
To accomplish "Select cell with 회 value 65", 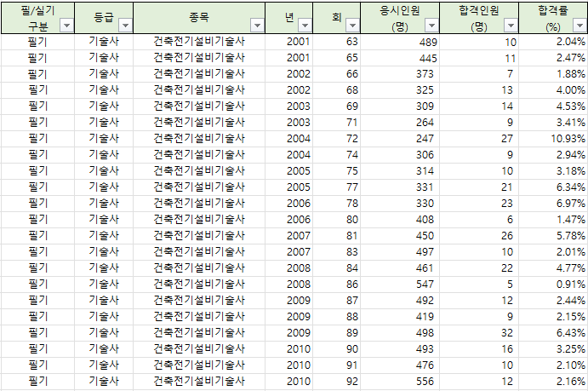I will pyautogui.click(x=337, y=58).
